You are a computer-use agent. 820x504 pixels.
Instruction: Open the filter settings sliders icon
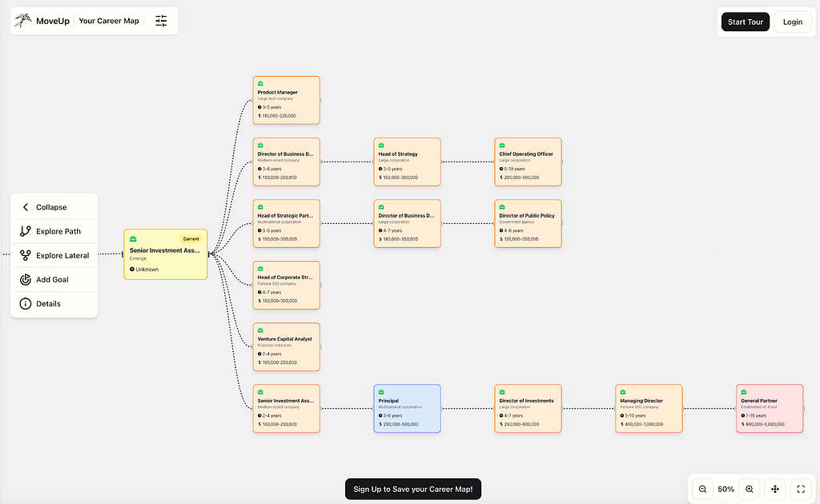pos(161,21)
